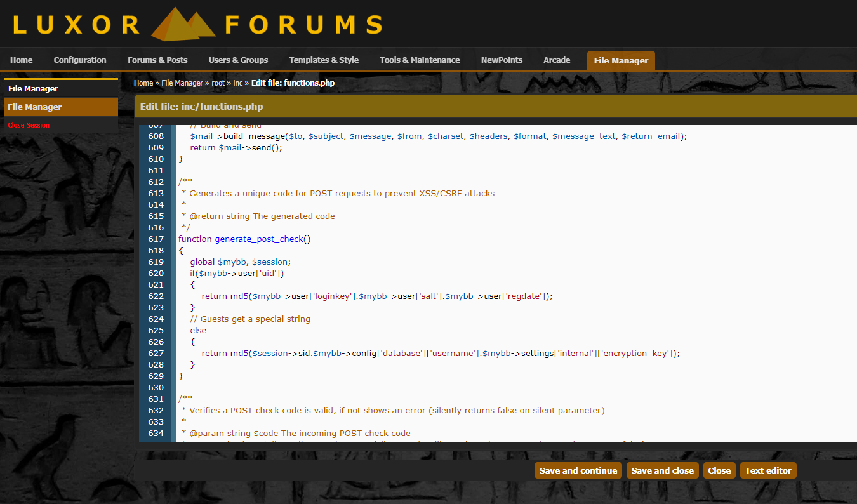The image size is (857, 504).
Task: Click the $return_email parameter on line 608
Action: pyautogui.click(x=649, y=136)
